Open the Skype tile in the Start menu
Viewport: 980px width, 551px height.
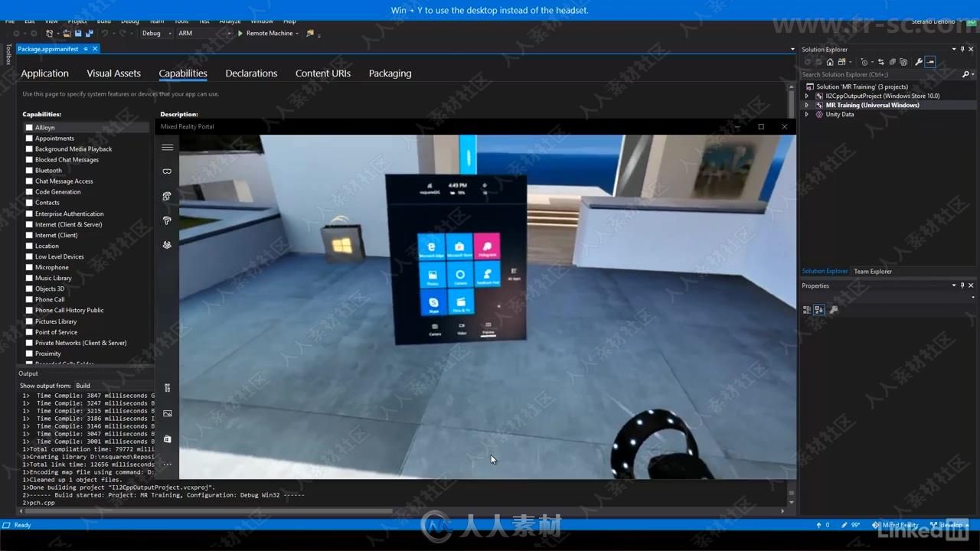pos(433,303)
